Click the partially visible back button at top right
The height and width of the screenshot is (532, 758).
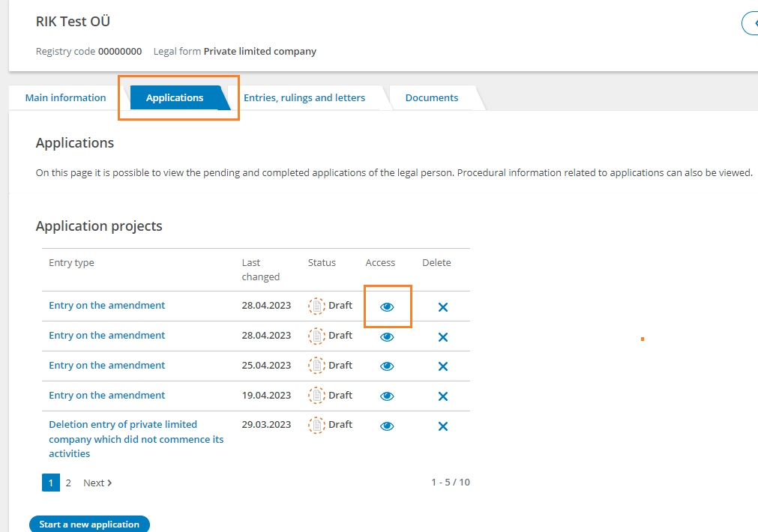pyautogui.click(x=751, y=23)
